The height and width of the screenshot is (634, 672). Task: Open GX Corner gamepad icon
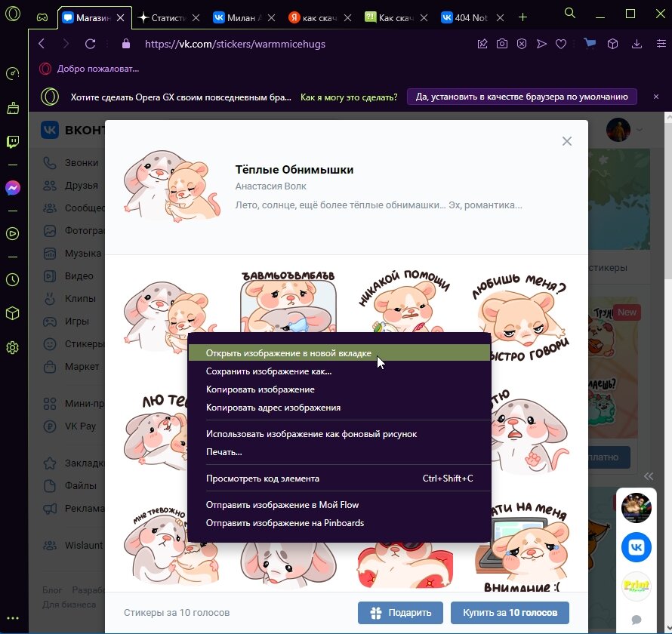pos(42,17)
